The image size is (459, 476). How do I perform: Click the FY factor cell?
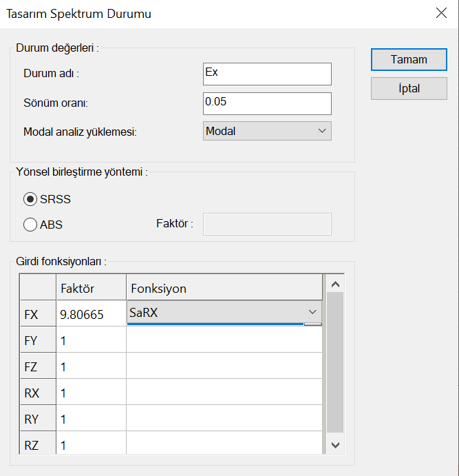click(91, 340)
